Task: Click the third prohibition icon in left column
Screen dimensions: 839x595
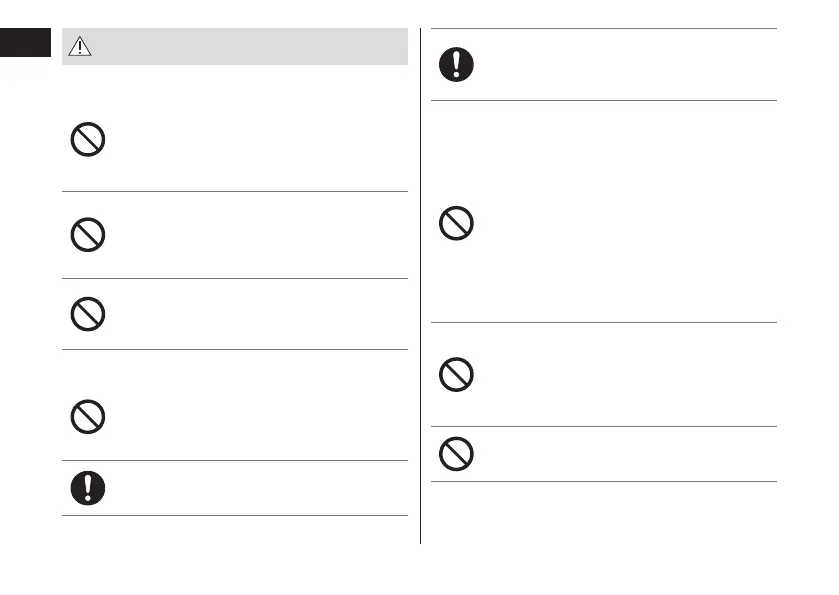Action: [x=88, y=314]
